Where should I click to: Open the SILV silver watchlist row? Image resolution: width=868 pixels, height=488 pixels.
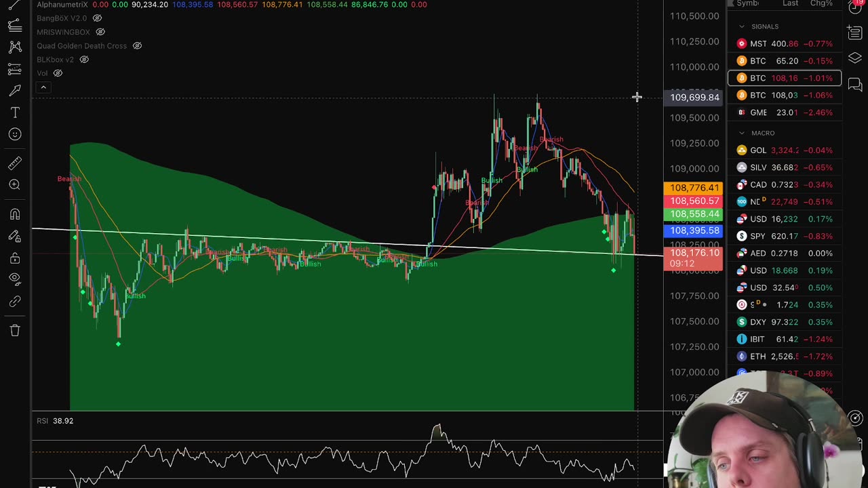pyautogui.click(x=785, y=167)
